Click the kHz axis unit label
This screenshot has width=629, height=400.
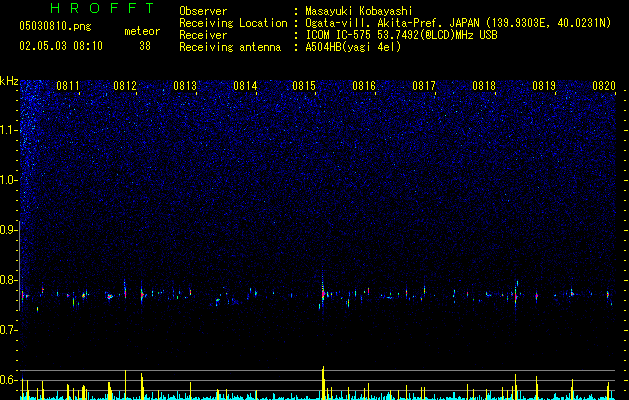pyautogui.click(x=9, y=81)
